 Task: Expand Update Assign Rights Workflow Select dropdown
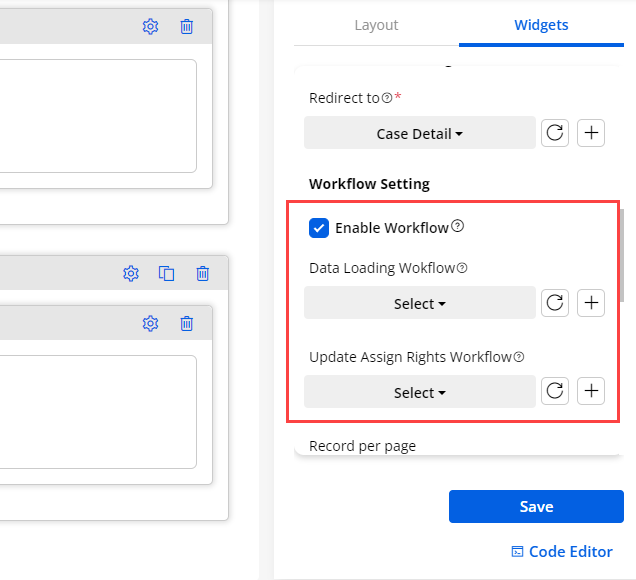419,392
